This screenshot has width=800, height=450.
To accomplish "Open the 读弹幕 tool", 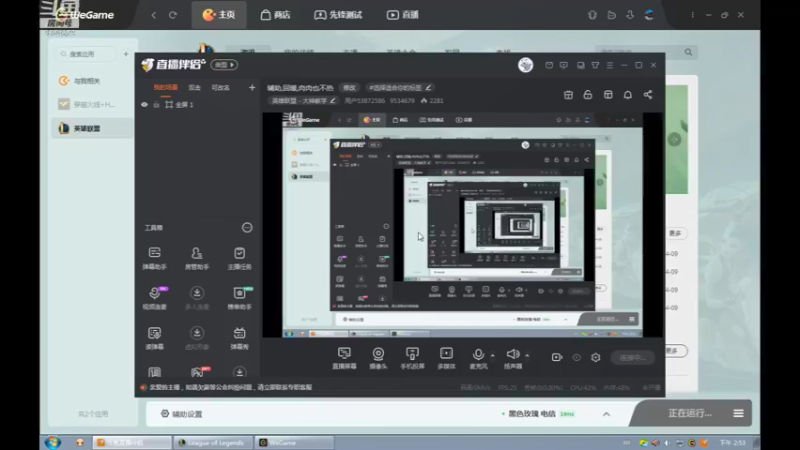I will tap(155, 338).
